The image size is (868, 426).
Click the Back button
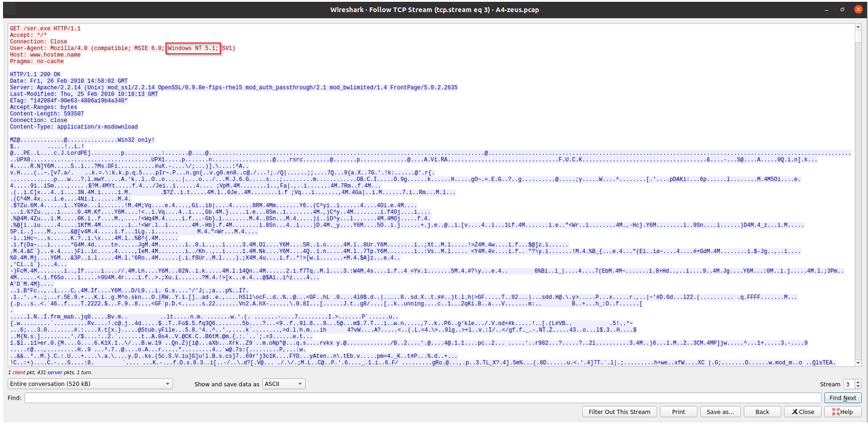(762, 412)
